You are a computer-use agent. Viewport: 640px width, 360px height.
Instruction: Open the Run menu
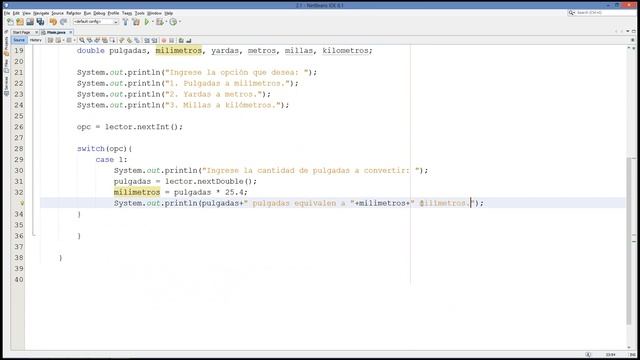87,13
